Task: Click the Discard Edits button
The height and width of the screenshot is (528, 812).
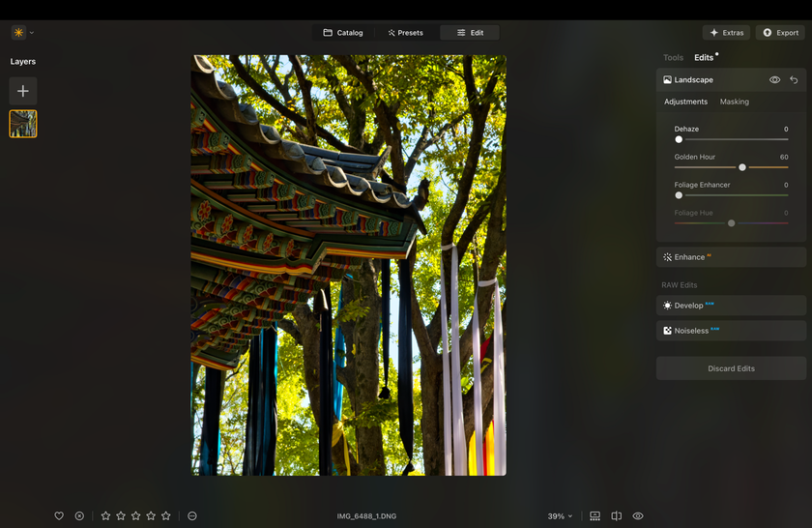Action: coord(731,368)
